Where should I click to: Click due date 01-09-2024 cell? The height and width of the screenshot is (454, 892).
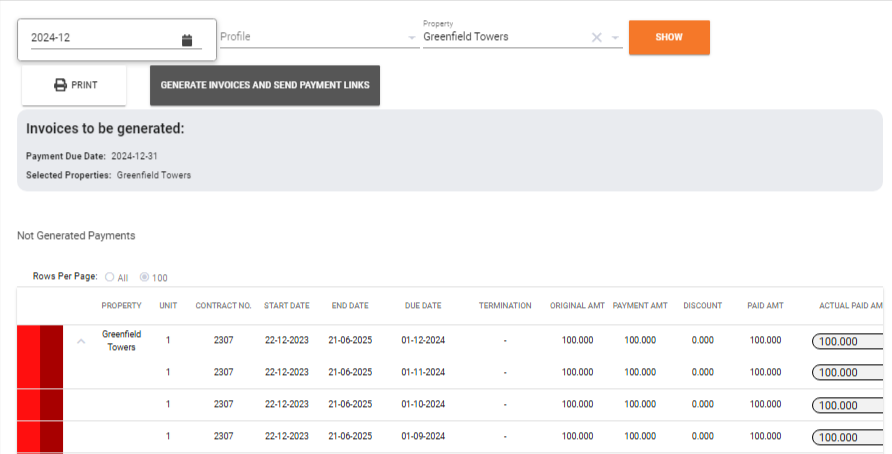point(423,436)
